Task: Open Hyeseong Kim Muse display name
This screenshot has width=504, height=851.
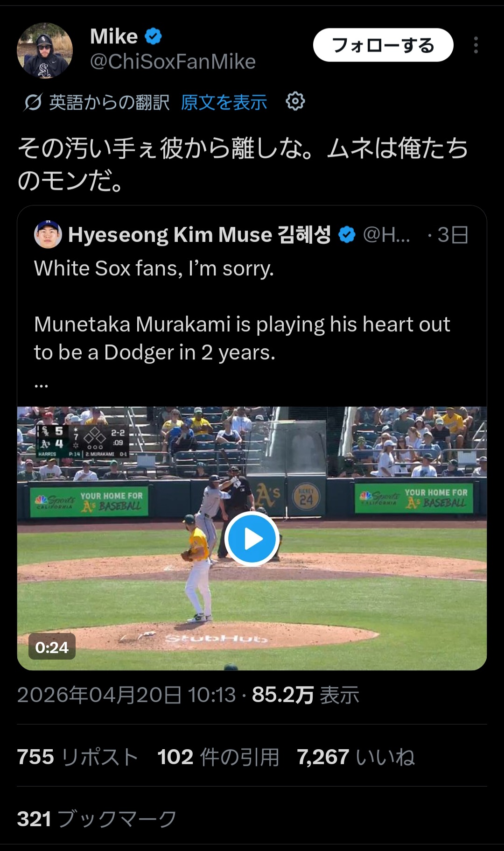Action: pyautogui.click(x=199, y=235)
